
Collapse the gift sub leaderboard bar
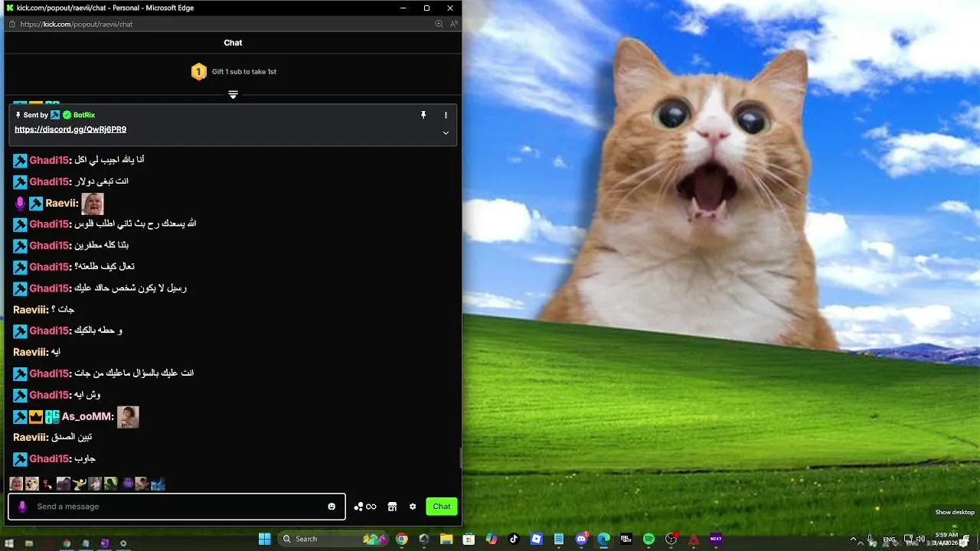click(x=234, y=95)
